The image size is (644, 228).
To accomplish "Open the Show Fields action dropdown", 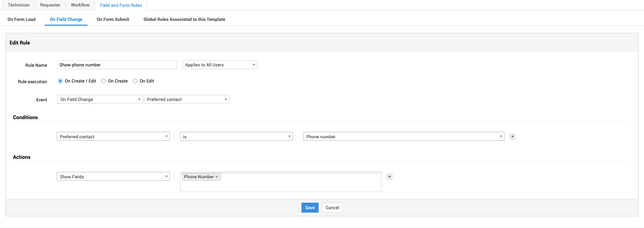I will (x=113, y=176).
